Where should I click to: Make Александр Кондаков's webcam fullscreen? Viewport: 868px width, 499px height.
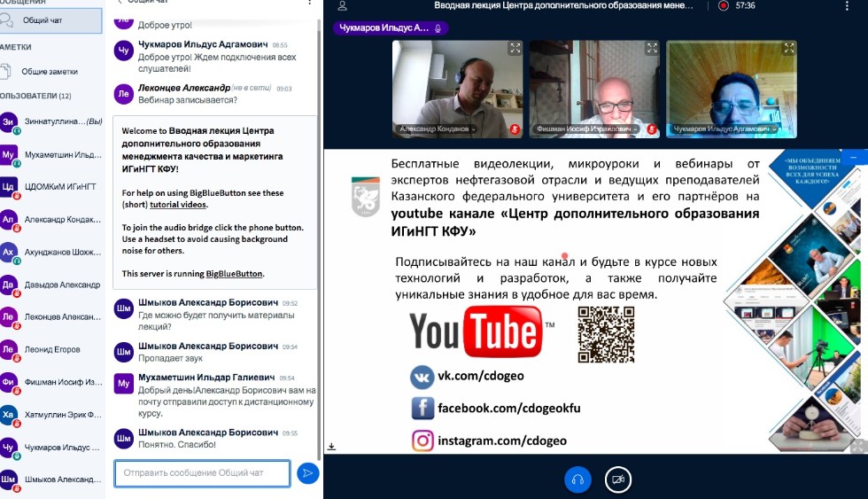(515, 49)
